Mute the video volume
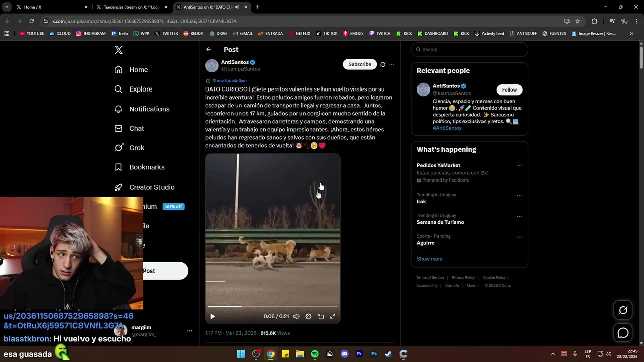Viewport: 644px width, 362px height. click(x=296, y=316)
